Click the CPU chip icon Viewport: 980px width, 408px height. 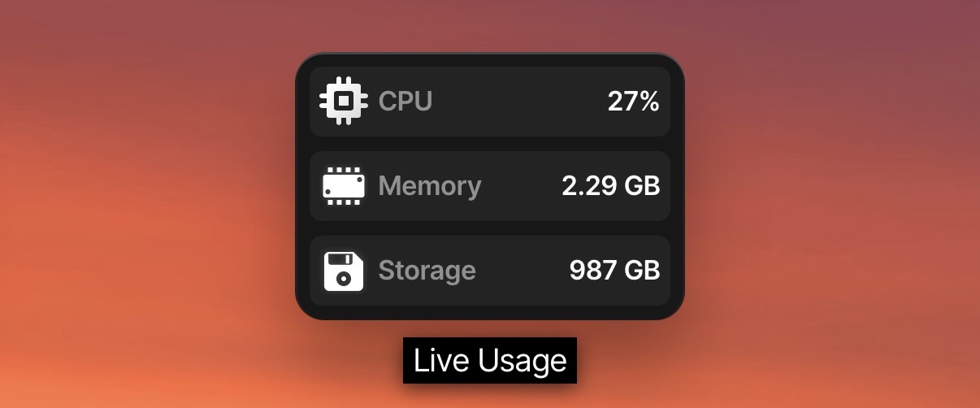(x=343, y=102)
